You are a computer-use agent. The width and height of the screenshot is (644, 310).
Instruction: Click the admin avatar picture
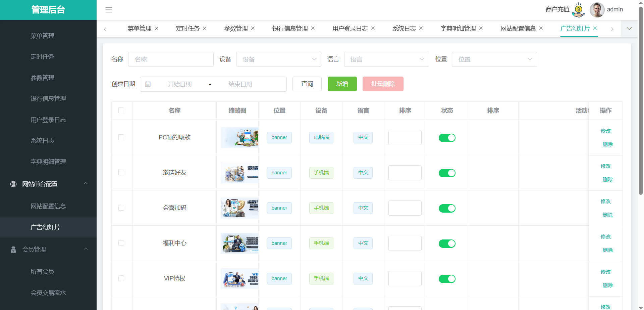pyautogui.click(x=597, y=10)
